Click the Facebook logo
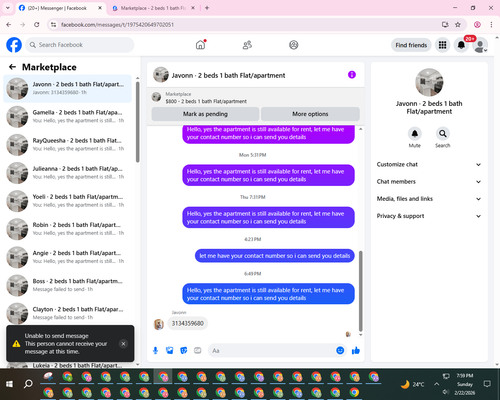The height and width of the screenshot is (400, 500). tap(14, 45)
